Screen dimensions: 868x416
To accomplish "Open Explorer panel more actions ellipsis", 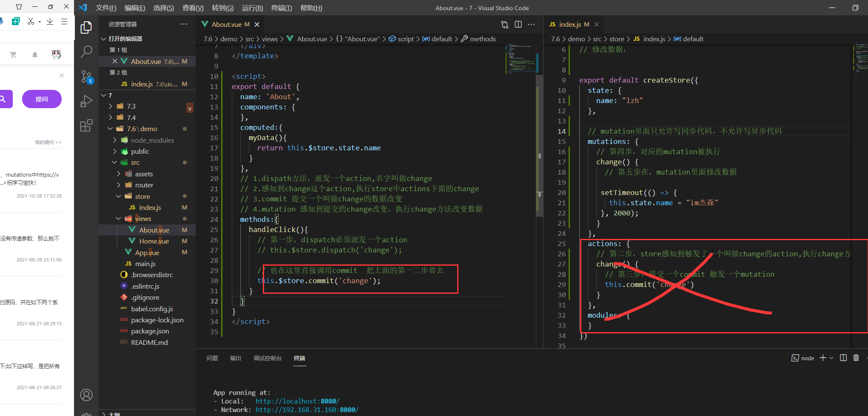I will point(184,24).
